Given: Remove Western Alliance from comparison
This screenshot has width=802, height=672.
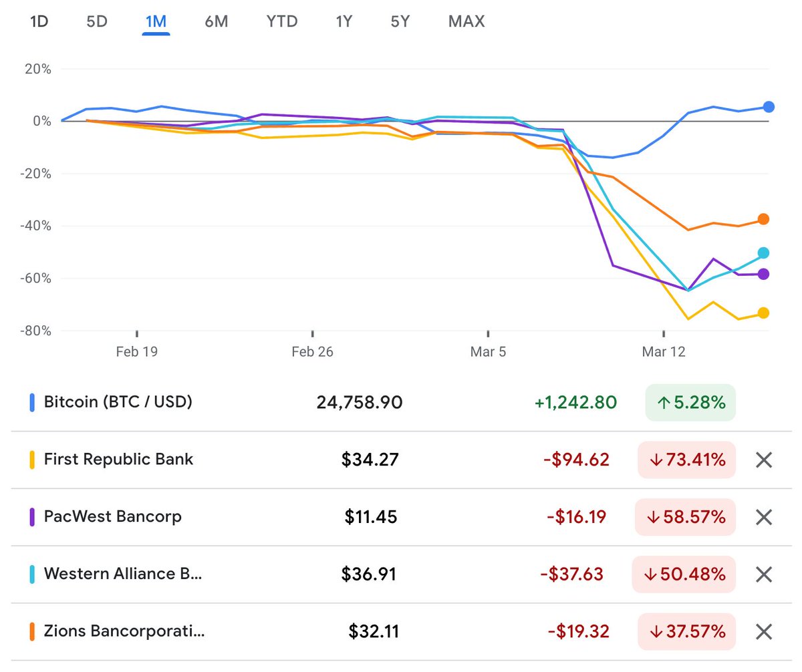Looking at the screenshot, I should click(x=764, y=574).
